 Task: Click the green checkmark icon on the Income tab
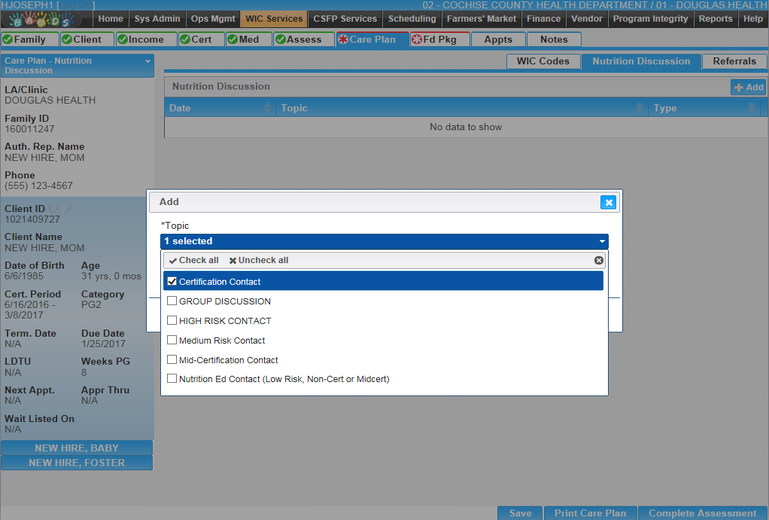click(x=122, y=40)
